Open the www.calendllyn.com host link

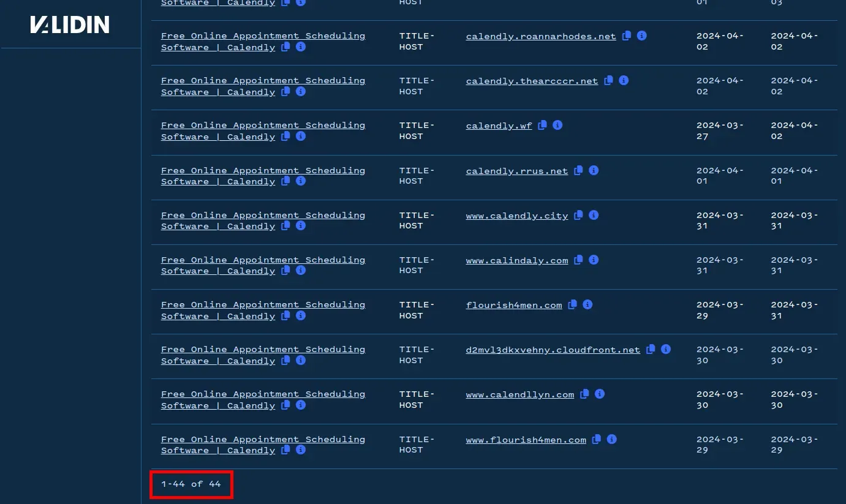click(x=520, y=394)
